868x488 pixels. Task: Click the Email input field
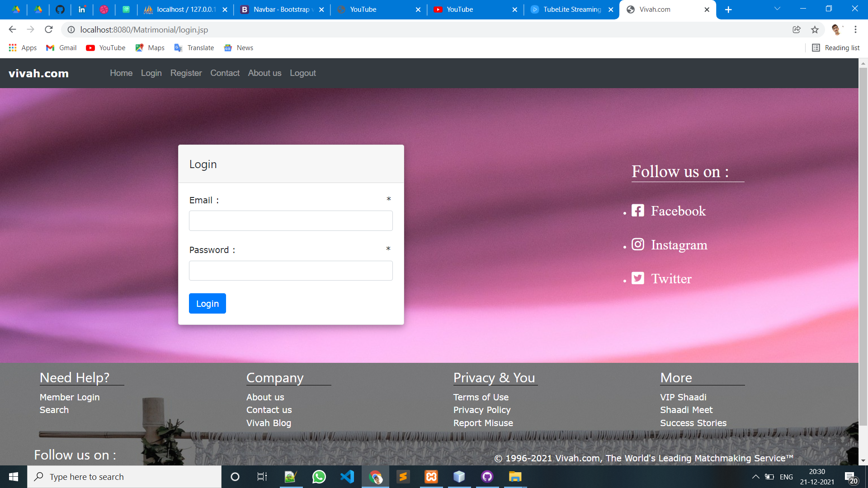click(x=291, y=221)
